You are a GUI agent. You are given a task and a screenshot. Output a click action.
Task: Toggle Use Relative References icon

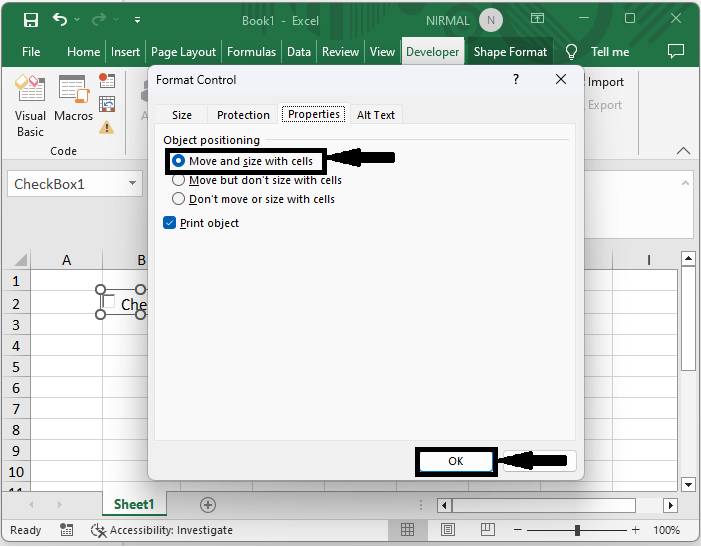[x=107, y=104]
